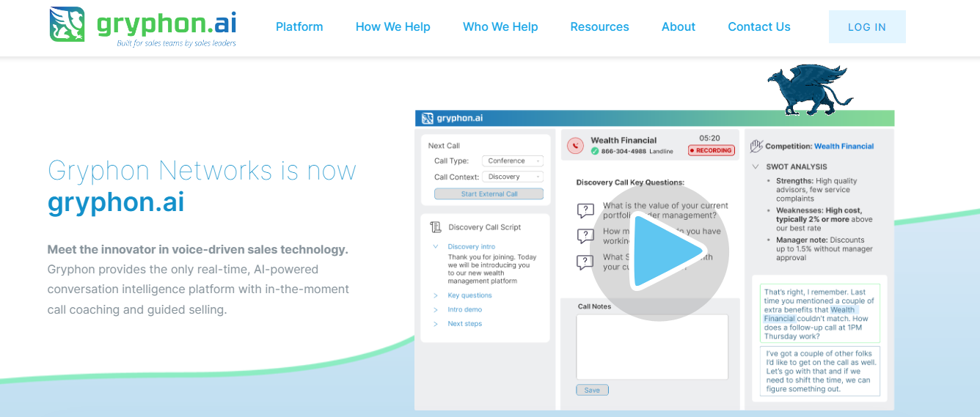Click the tagline 'Built for sales teams by sales leaders'

[176, 43]
